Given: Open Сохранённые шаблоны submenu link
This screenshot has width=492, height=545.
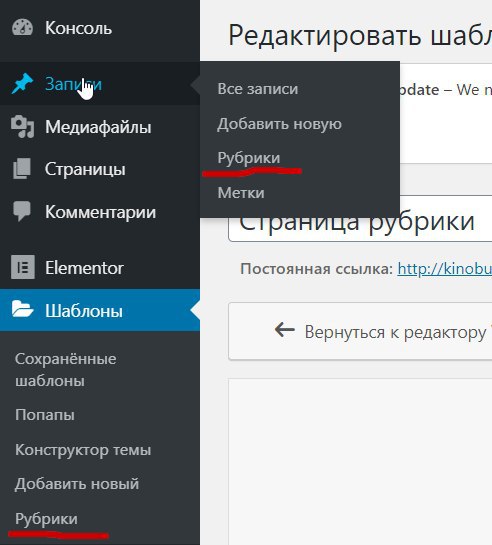Looking at the screenshot, I should pos(65,370).
